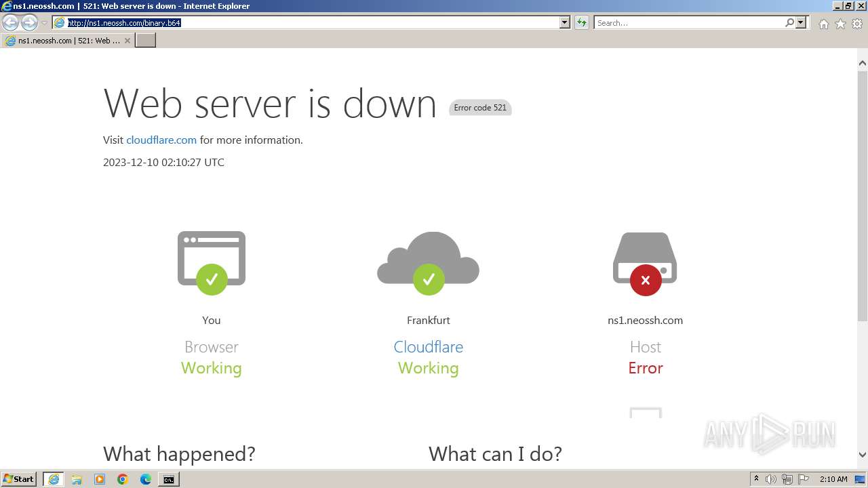Image resolution: width=868 pixels, height=488 pixels.
Task: Click the browser window icon with checkmark
Action: point(212,263)
